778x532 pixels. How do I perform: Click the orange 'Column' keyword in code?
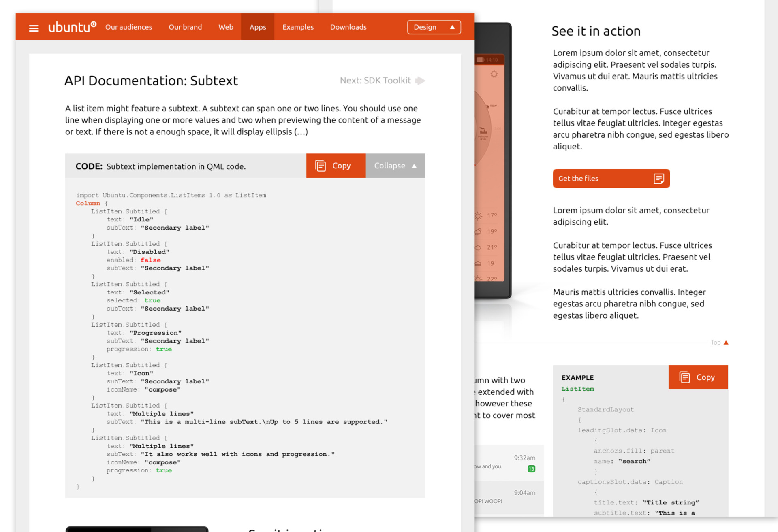point(88,203)
